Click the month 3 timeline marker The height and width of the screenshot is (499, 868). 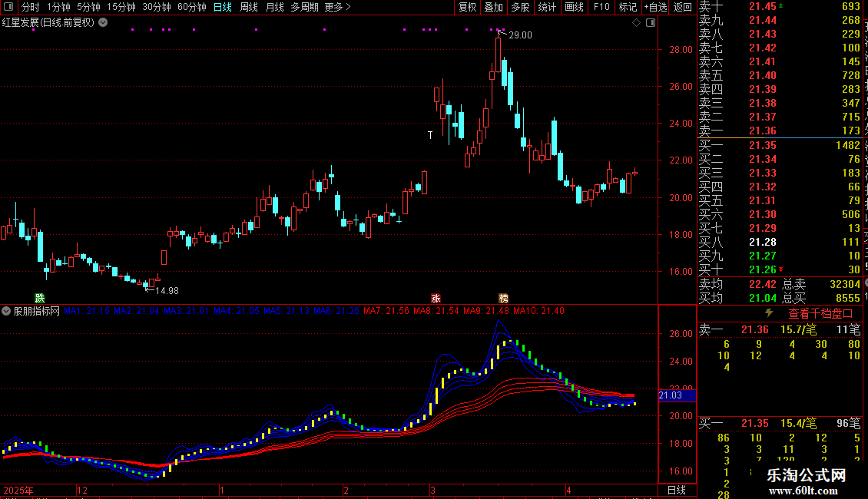coord(433,490)
